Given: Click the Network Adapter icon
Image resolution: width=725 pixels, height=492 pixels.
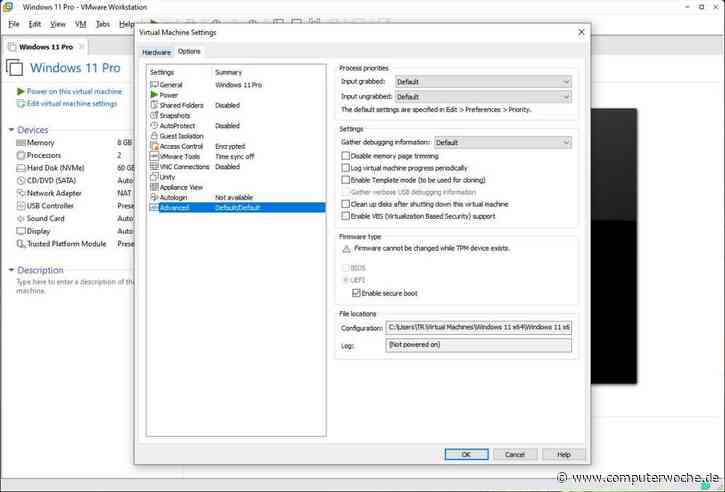Looking at the screenshot, I should [x=21, y=193].
